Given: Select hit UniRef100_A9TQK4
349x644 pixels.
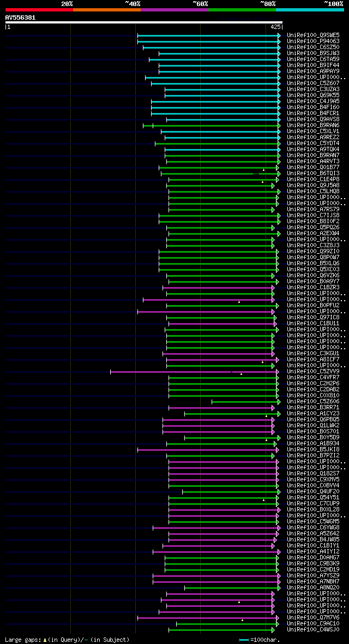Looking at the screenshot, I should 313,149.
